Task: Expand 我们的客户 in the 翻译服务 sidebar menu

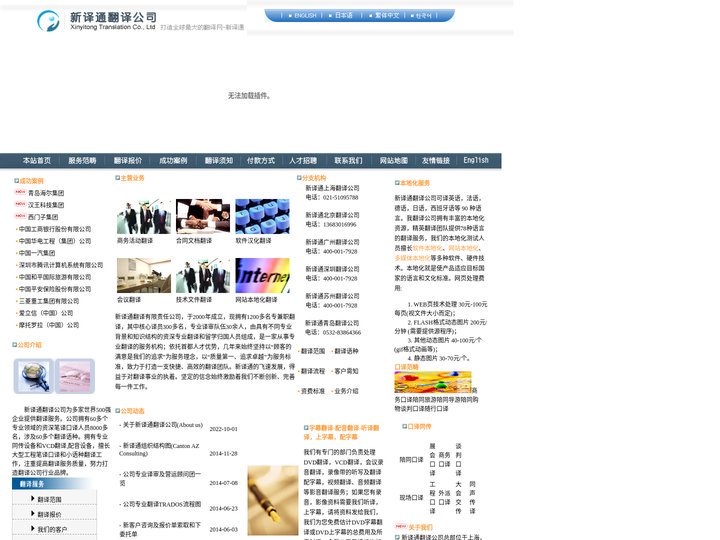Action: point(54,529)
